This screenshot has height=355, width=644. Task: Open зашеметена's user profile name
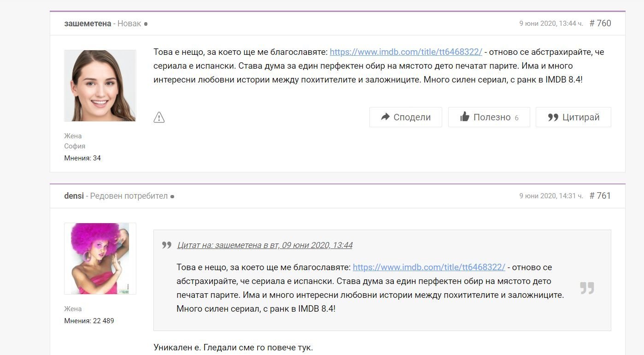(x=88, y=24)
